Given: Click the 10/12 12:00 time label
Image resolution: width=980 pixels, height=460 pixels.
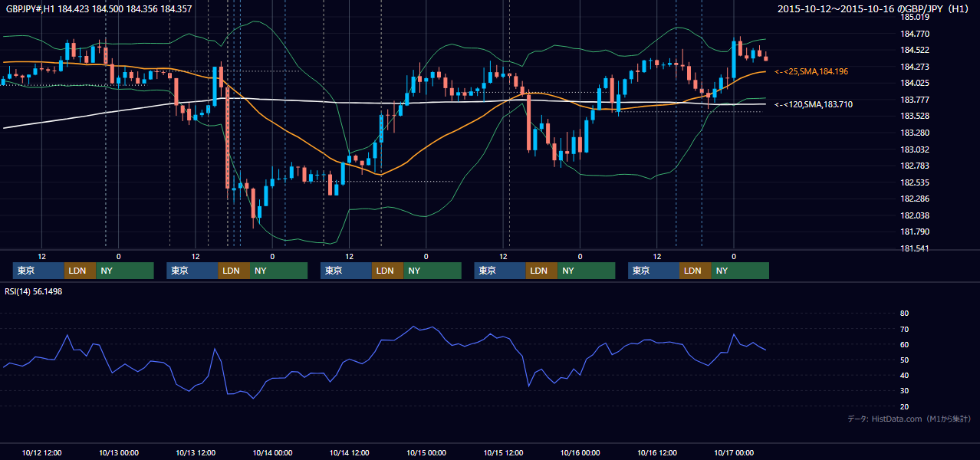Looking at the screenshot, I should (42, 452).
